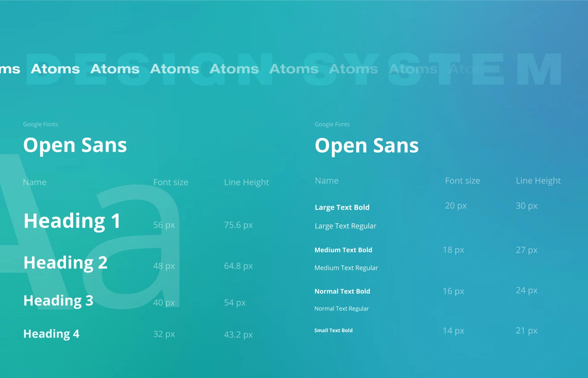Click the "Large Text Bold" label
The height and width of the screenshot is (378, 588).
tap(342, 207)
